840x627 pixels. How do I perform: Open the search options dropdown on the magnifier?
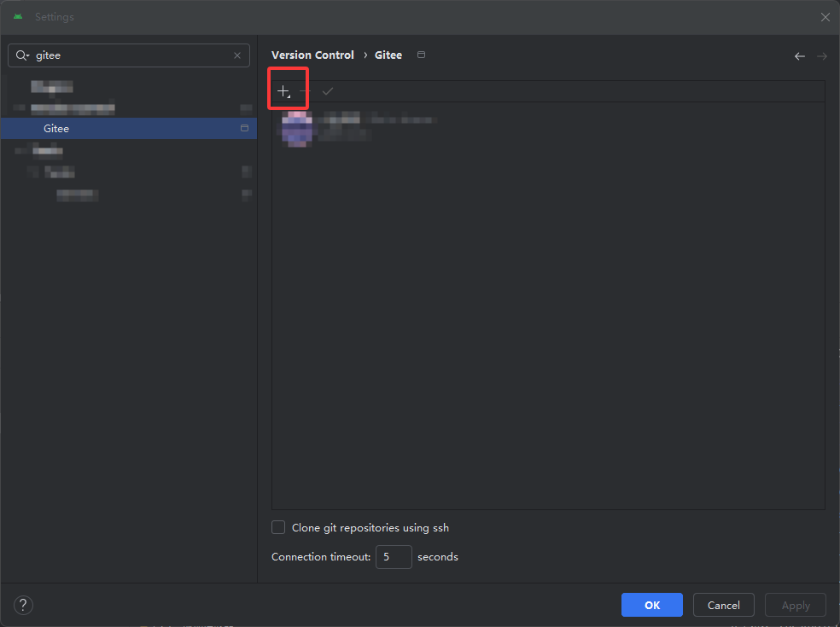click(x=23, y=55)
